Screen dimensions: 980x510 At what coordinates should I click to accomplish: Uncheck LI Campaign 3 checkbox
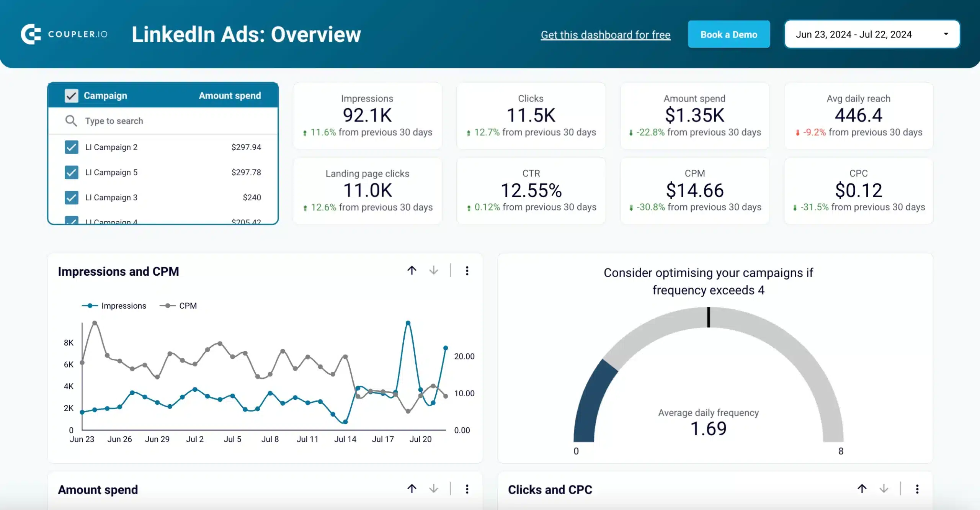[71, 198]
